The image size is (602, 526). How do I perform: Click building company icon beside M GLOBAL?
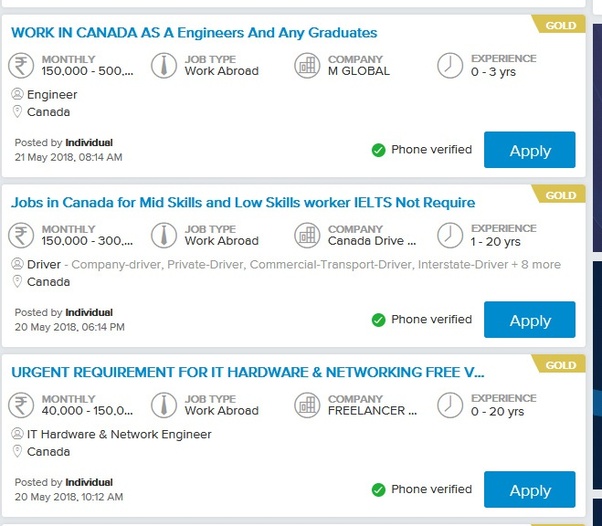tap(308, 66)
